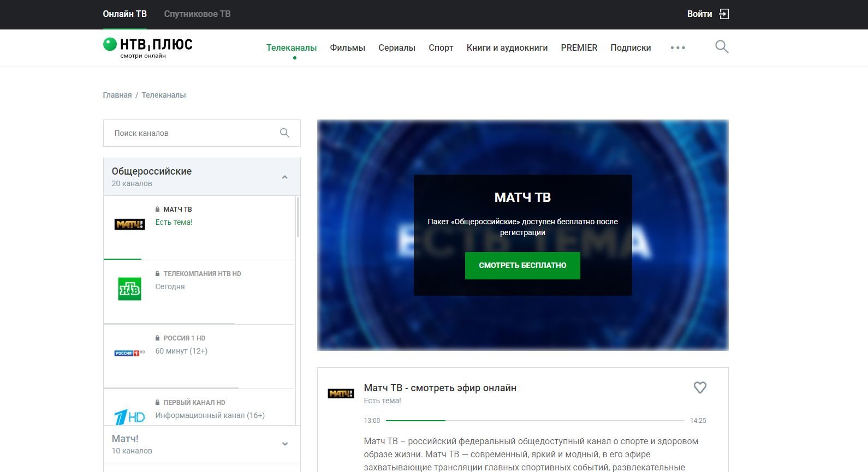Click the Матч ТВ program progress bar

(x=535, y=421)
